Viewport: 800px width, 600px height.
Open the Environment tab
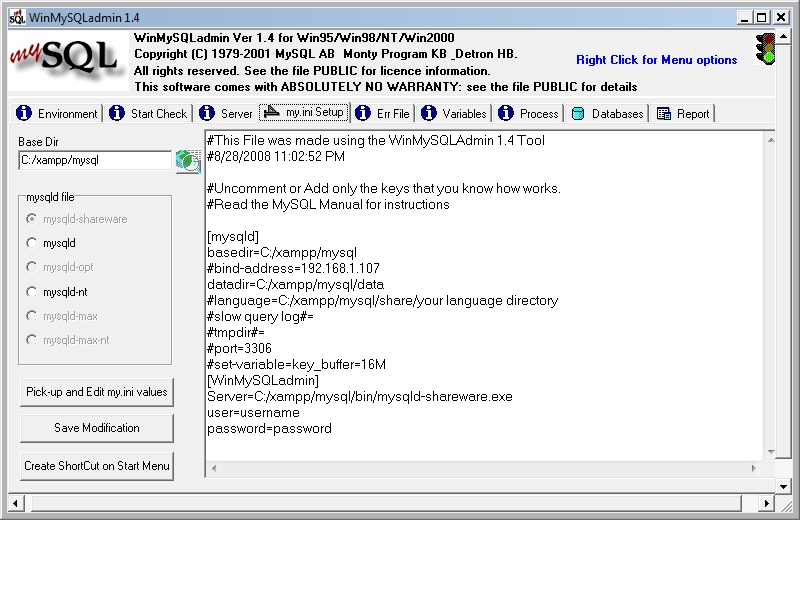click(x=57, y=113)
